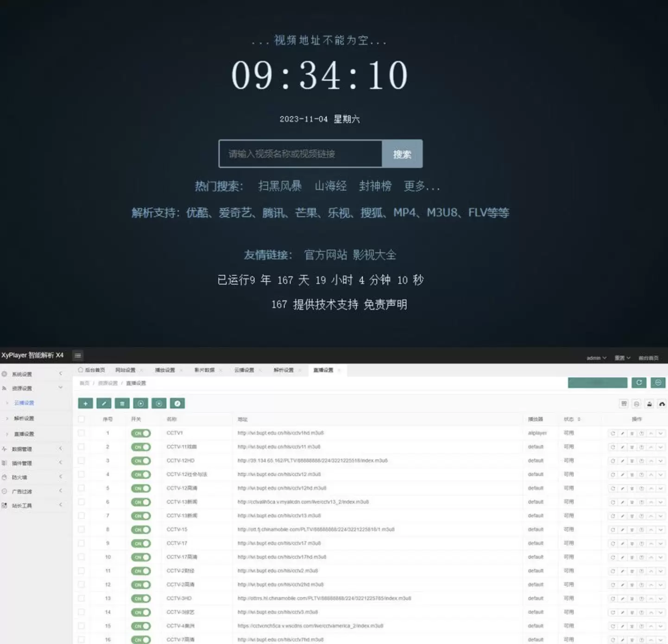The image size is (668, 644).
Task: Click the video name or link input field
Action: pos(301,154)
